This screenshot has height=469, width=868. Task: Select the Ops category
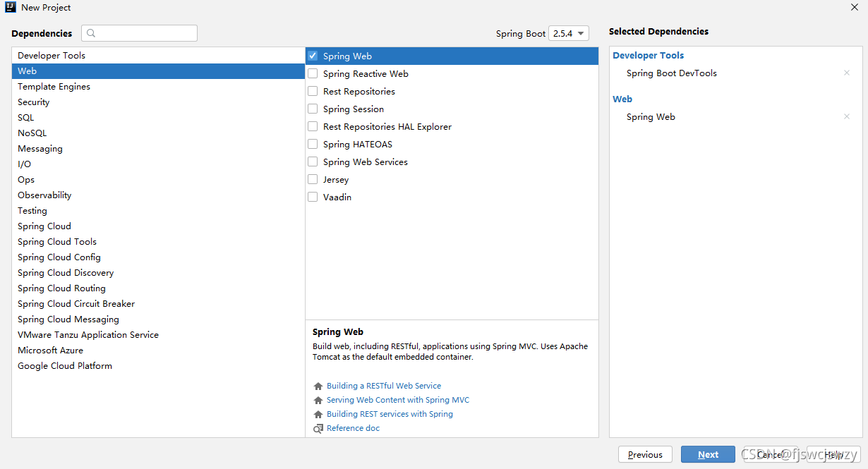[158, 179]
